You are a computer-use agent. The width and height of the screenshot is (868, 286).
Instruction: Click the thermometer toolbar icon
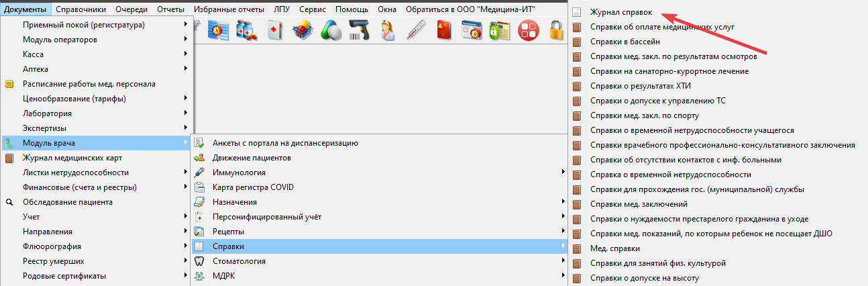coord(416,31)
